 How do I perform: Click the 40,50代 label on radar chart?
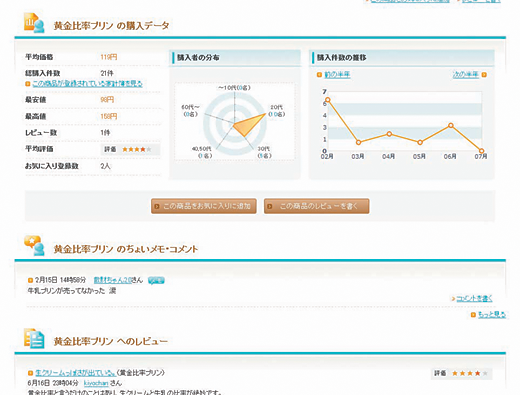tap(202, 152)
